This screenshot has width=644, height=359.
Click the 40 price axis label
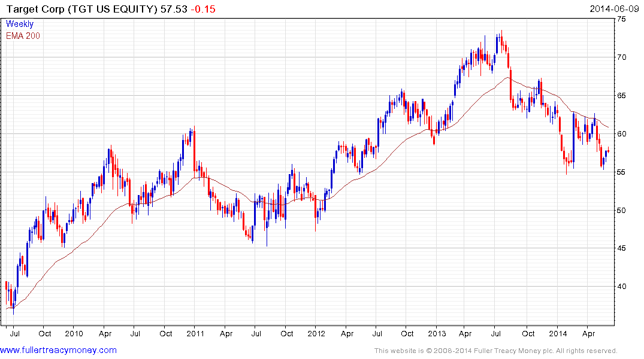pos(621,287)
